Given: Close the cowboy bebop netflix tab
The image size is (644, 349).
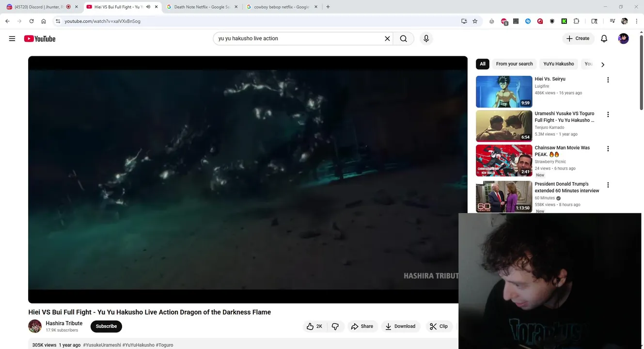Looking at the screenshot, I should [x=316, y=7].
